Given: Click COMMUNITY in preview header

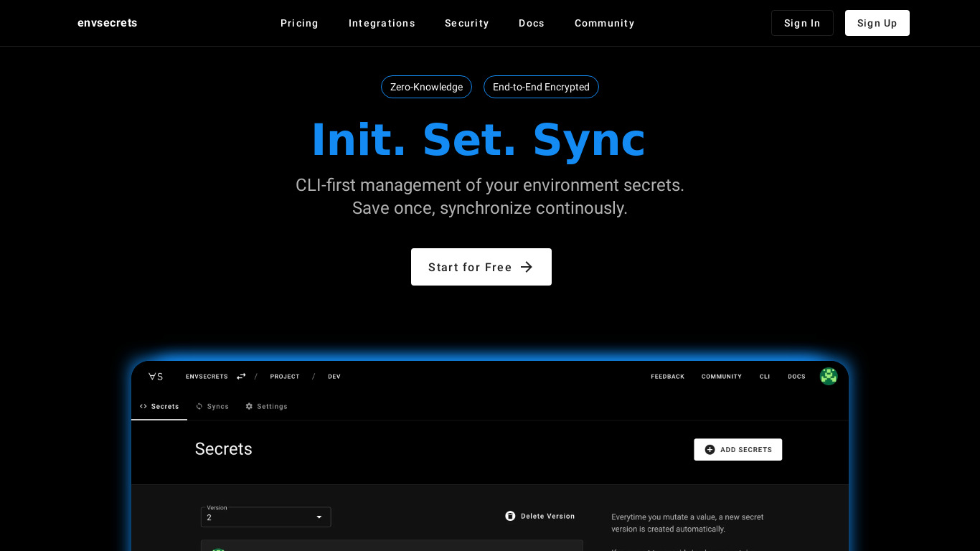Looking at the screenshot, I should coord(721,377).
